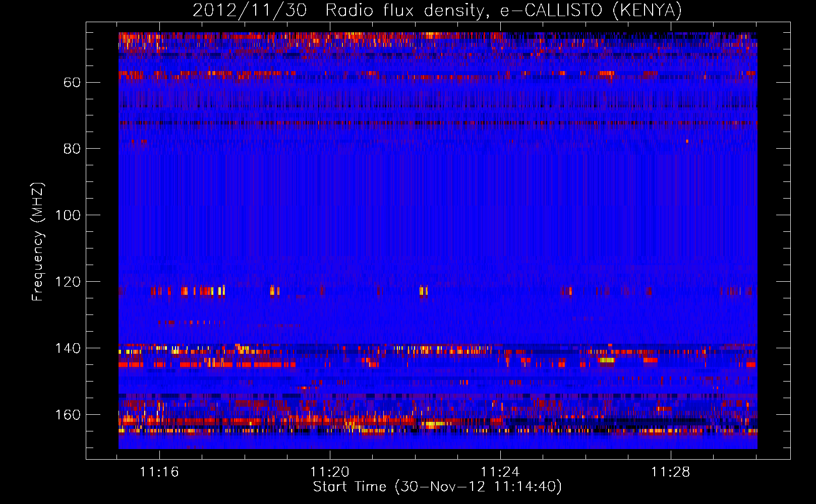
Task: Click the 11:16 time tick label
Action: (159, 472)
